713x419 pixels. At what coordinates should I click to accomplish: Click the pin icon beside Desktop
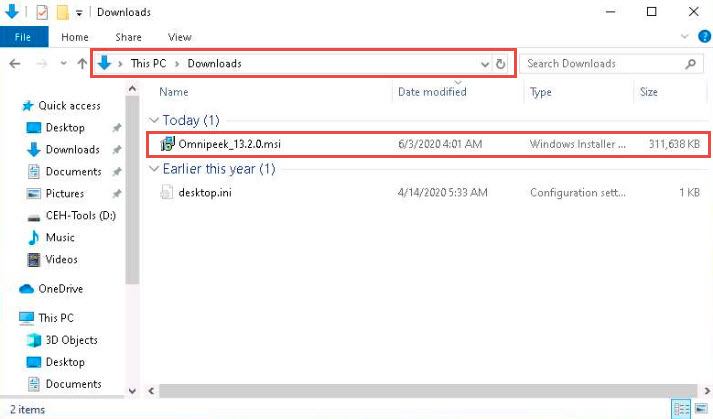[x=117, y=128]
